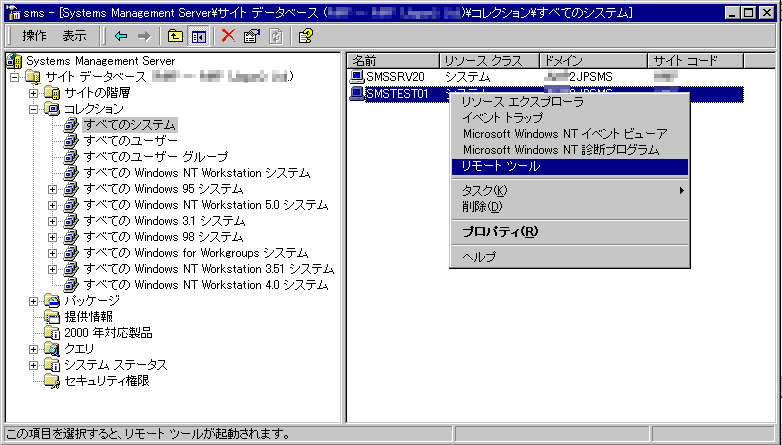Click the 2000 年対応製品 folder icon
Viewport: 782px width, 445px height.
click(52, 333)
